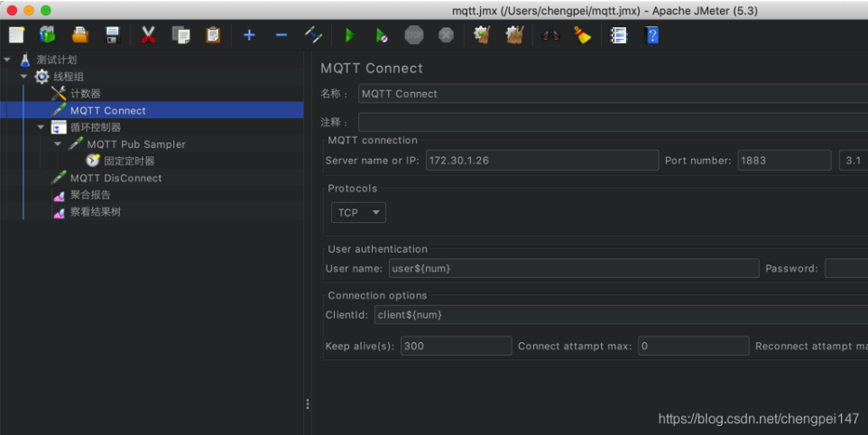
Task: Click the split pane divider handle
Action: (x=308, y=404)
